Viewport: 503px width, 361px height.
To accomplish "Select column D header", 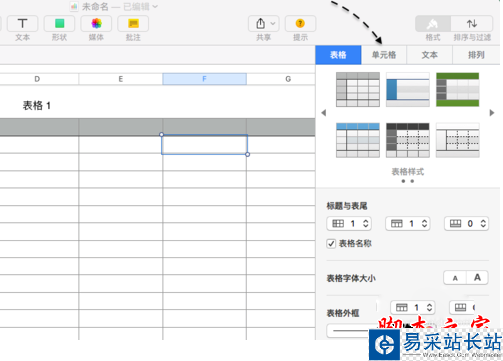I will tap(37, 79).
